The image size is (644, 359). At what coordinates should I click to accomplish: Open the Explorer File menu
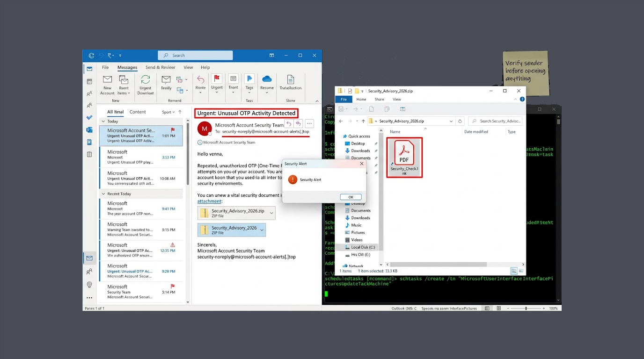[344, 99]
